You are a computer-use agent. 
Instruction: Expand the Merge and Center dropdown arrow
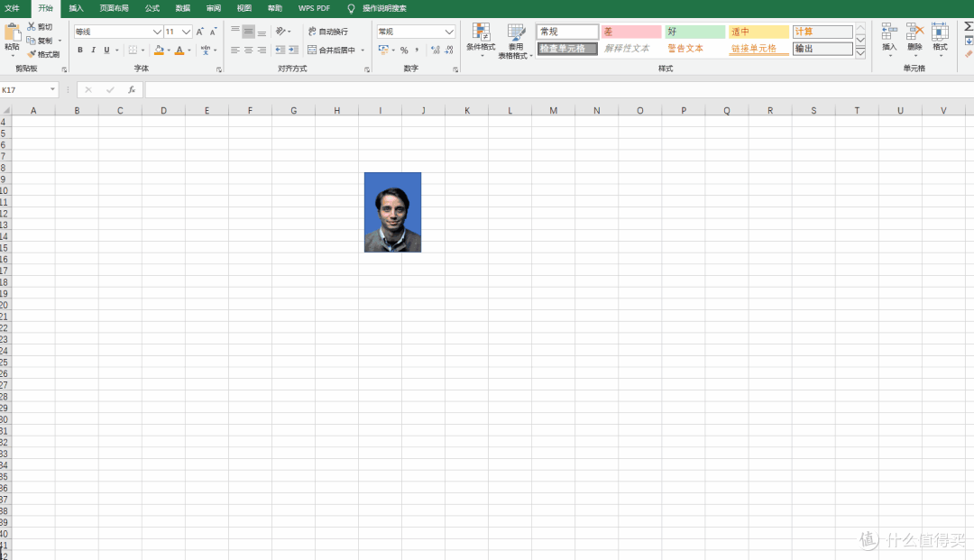click(x=363, y=50)
